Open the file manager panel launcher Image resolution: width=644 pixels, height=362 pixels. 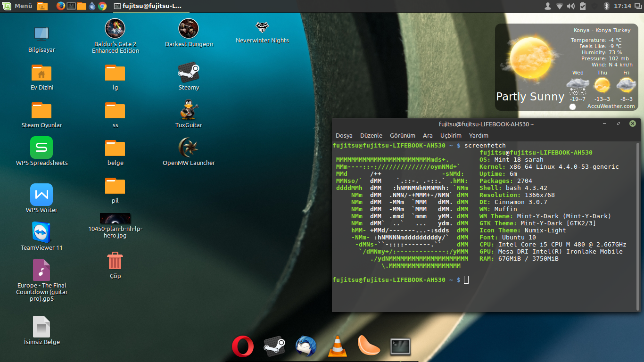(x=82, y=6)
